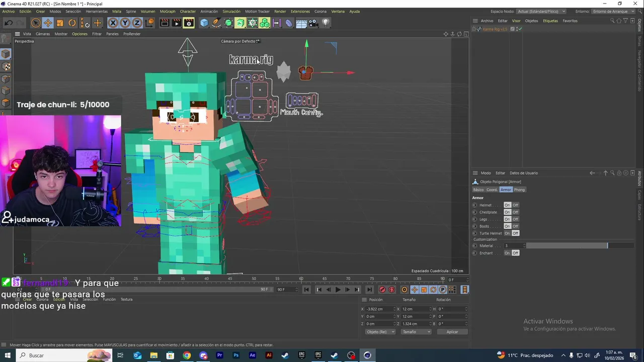Click the Material value field
The width and height of the screenshot is (644, 362).
(x=513, y=246)
